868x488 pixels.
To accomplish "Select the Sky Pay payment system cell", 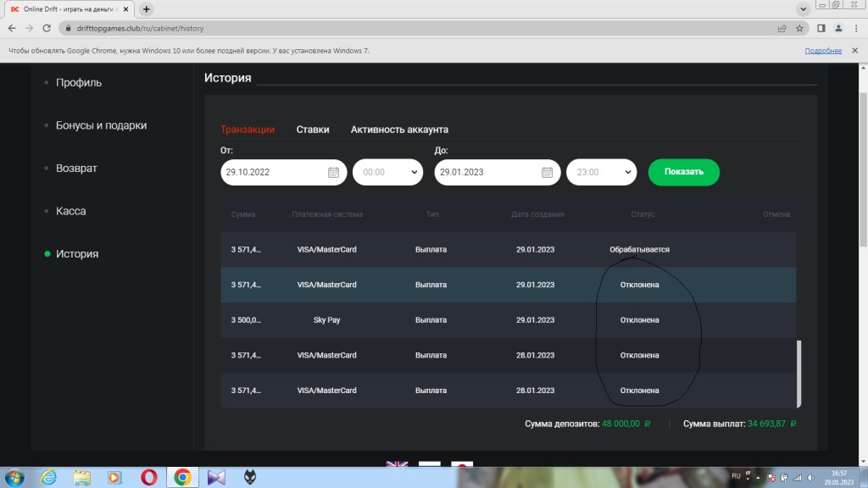I will pyautogui.click(x=326, y=319).
